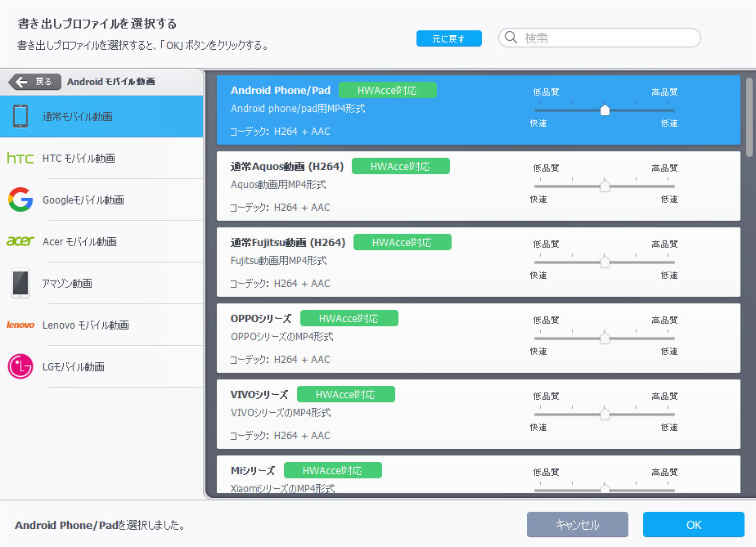
Task: Click the 元に戻す reset button
Action: pos(449,38)
